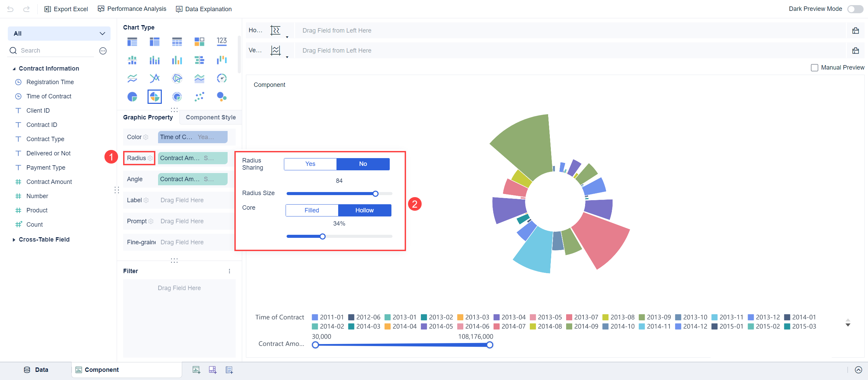Click the KPI 123 chart type
This screenshot has width=868, height=380.
point(221,41)
